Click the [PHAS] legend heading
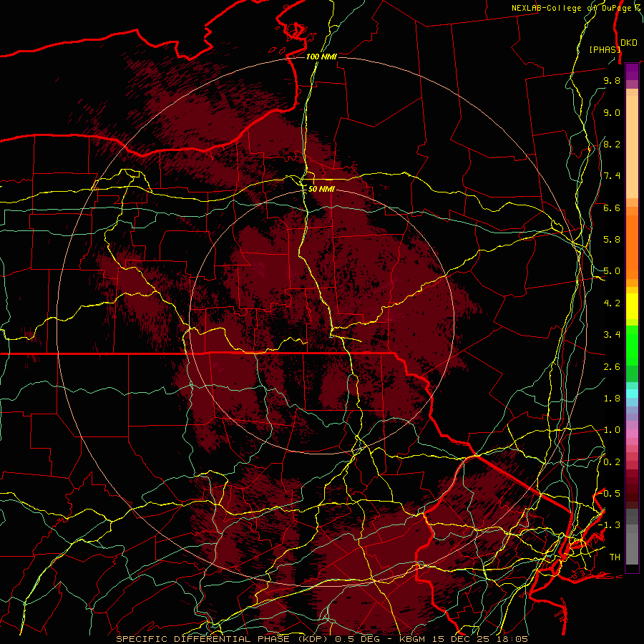 [x=605, y=49]
